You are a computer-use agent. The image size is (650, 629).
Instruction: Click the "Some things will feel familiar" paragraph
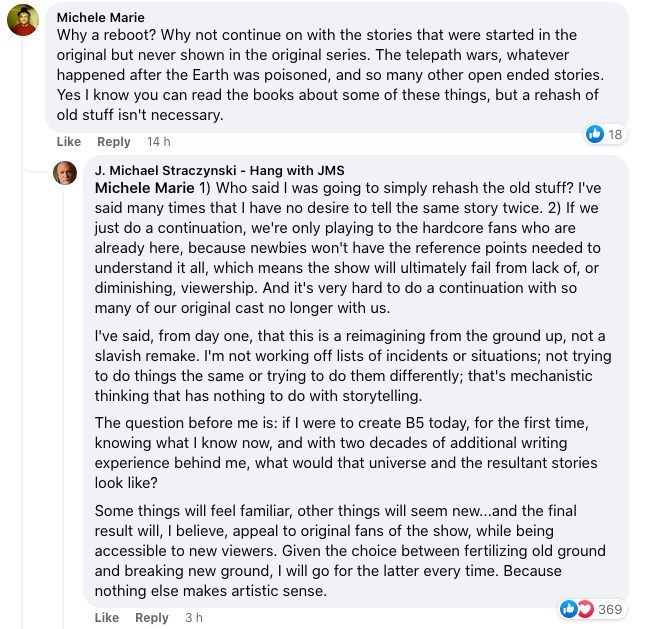[350, 551]
